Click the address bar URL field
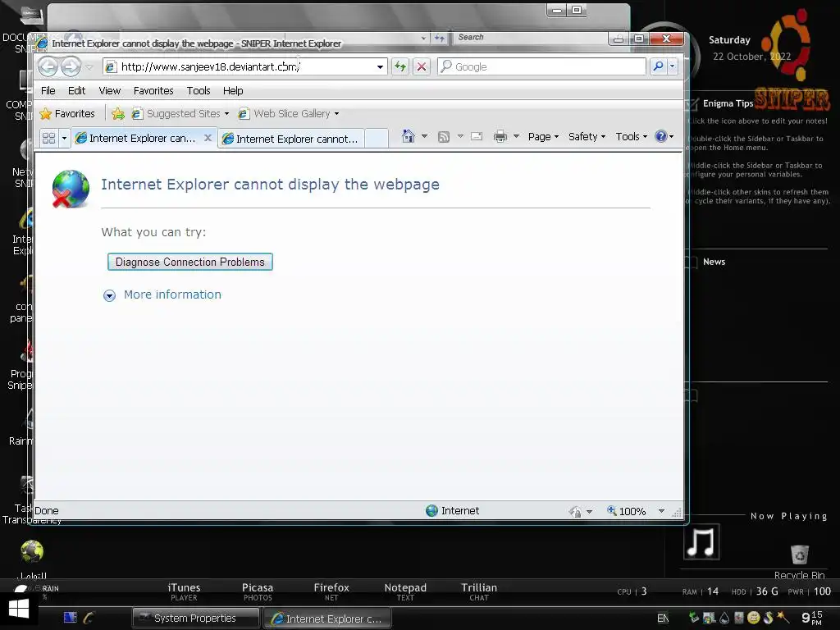Image resolution: width=840 pixels, height=630 pixels. coord(245,66)
